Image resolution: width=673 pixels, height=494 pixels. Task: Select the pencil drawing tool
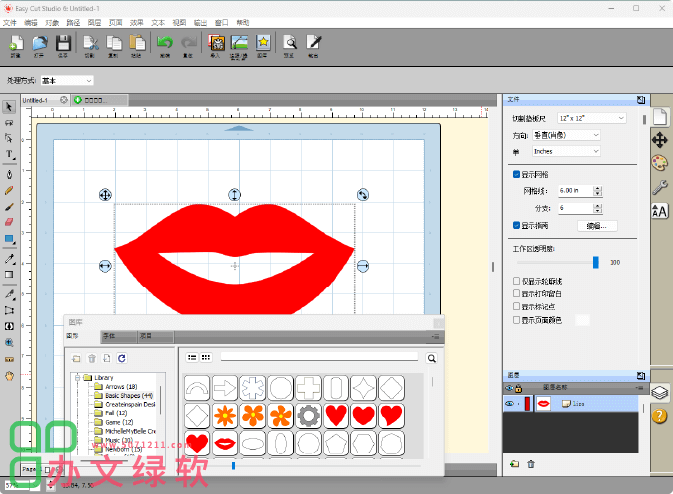point(9,190)
